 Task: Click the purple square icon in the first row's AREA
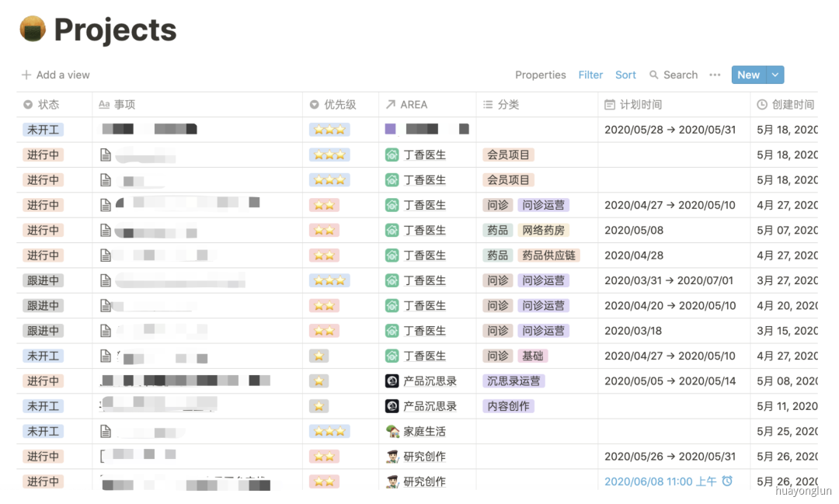tap(391, 129)
